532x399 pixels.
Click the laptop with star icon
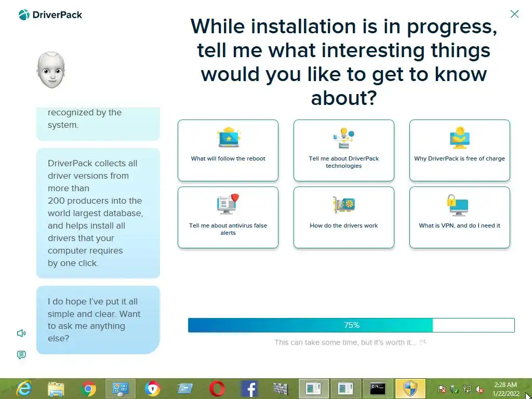(x=229, y=137)
